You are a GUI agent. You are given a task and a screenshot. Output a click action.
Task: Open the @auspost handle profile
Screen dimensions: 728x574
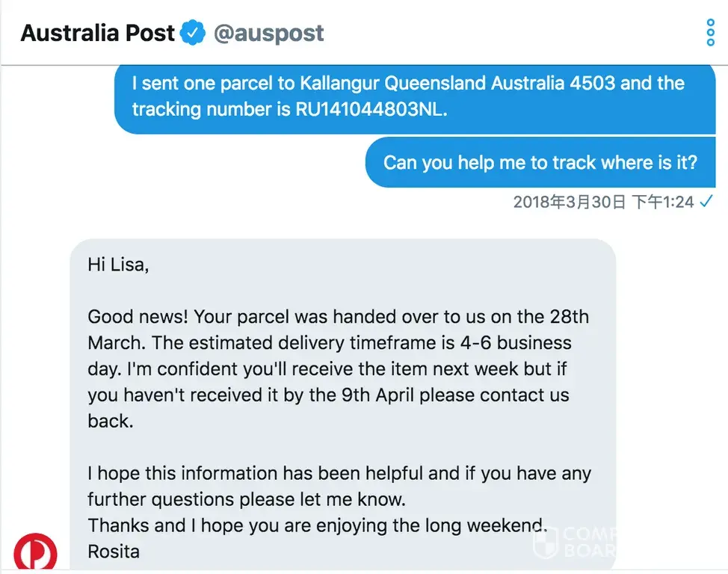tap(269, 33)
